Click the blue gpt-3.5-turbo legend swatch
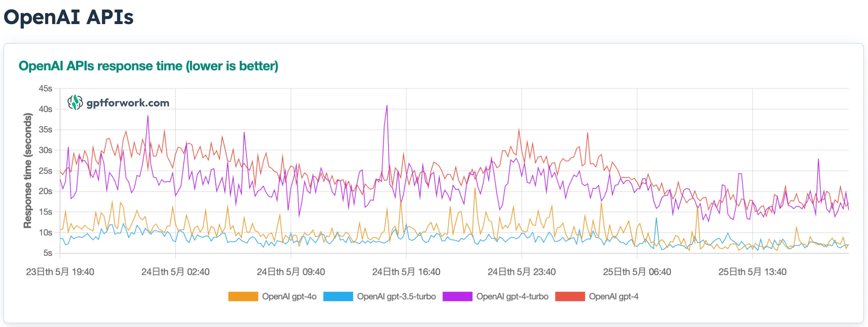This screenshot has width=868, height=327. [338, 296]
